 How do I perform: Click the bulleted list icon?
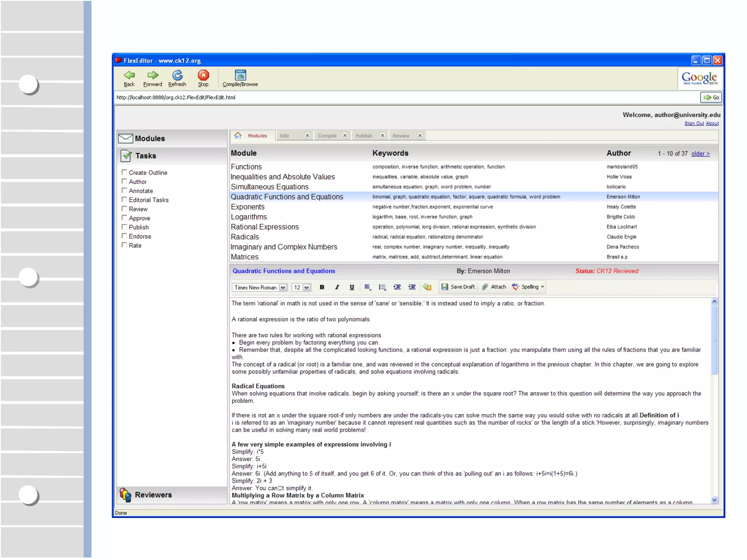(x=382, y=287)
